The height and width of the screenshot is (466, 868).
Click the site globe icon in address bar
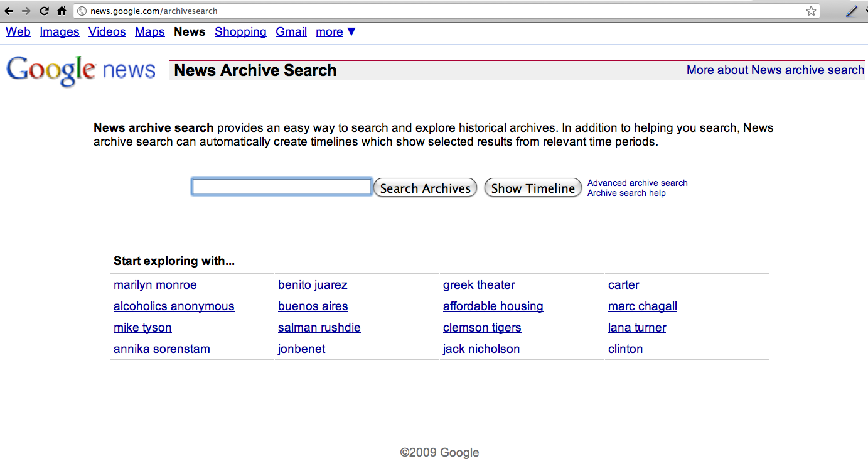click(82, 11)
